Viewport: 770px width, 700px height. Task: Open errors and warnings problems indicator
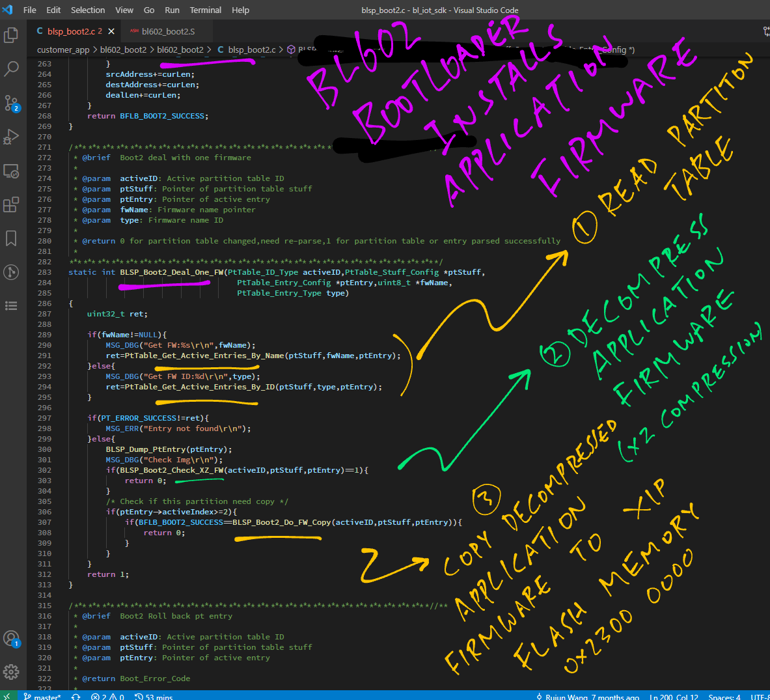107,697
